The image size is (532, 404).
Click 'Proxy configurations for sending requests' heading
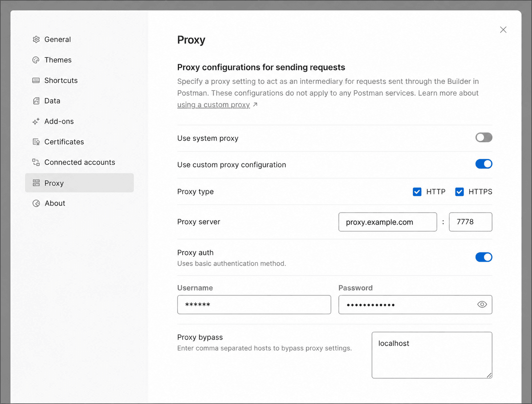(x=261, y=67)
